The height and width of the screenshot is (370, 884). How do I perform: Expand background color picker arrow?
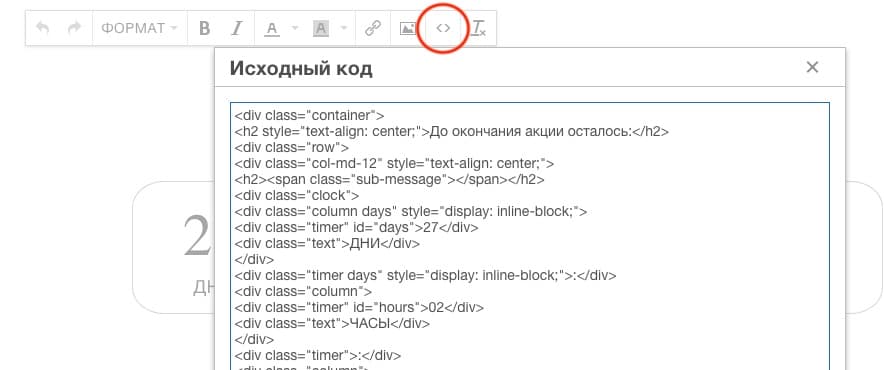coord(343,28)
